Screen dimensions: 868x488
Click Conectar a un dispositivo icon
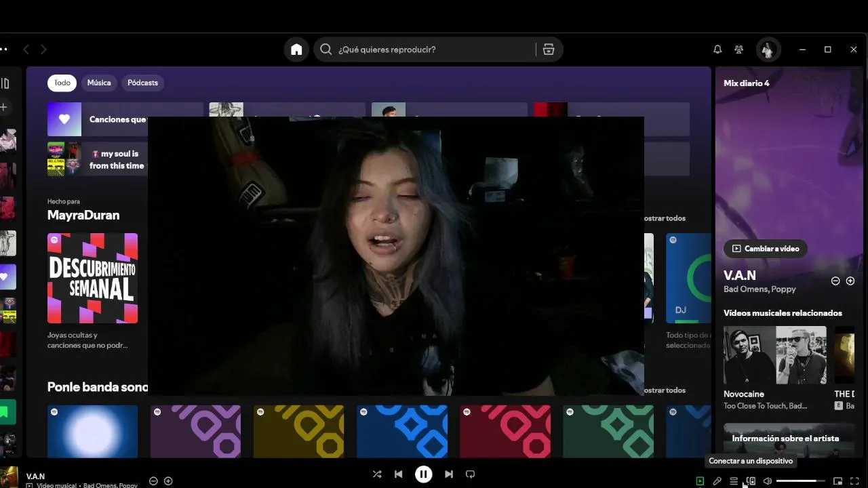click(751, 481)
